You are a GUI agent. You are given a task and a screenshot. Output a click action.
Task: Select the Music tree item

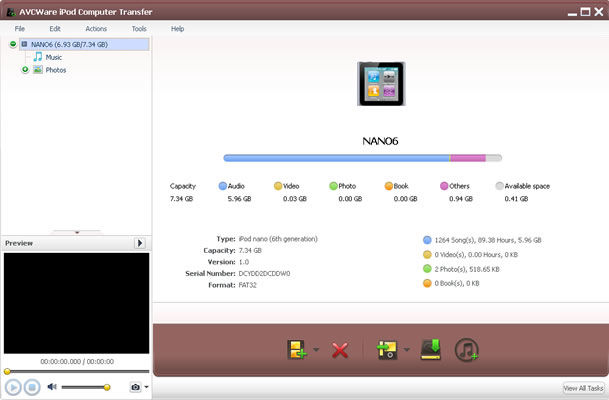(54, 57)
